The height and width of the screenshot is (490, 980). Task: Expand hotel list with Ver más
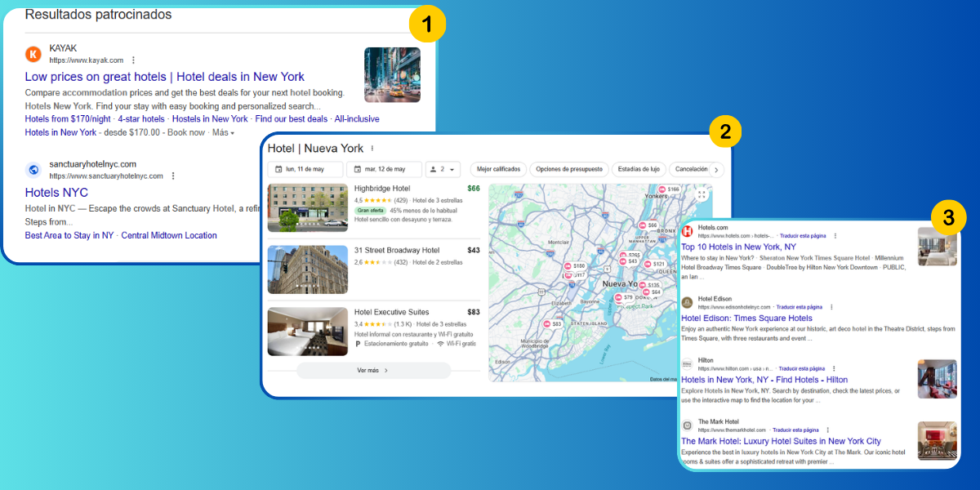click(373, 370)
